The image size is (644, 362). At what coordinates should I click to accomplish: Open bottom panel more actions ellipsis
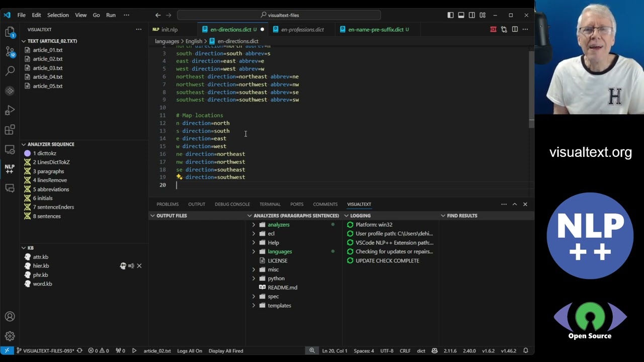tap(504, 204)
